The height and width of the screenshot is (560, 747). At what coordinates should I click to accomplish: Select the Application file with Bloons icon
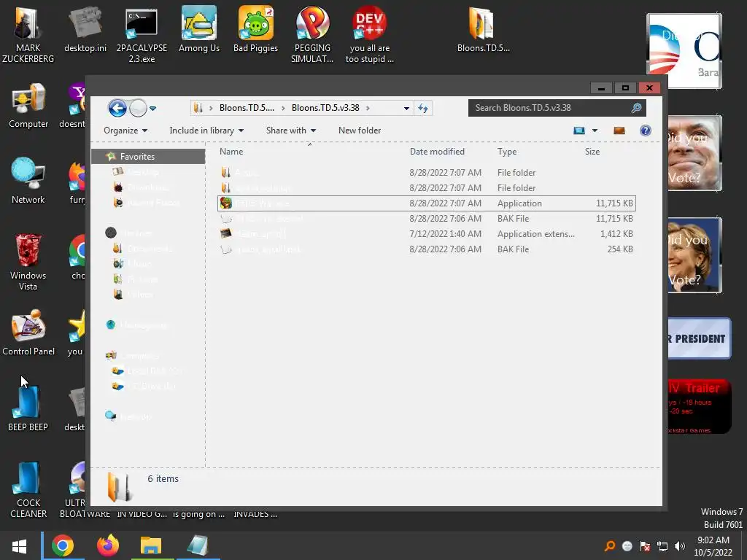pos(226,203)
